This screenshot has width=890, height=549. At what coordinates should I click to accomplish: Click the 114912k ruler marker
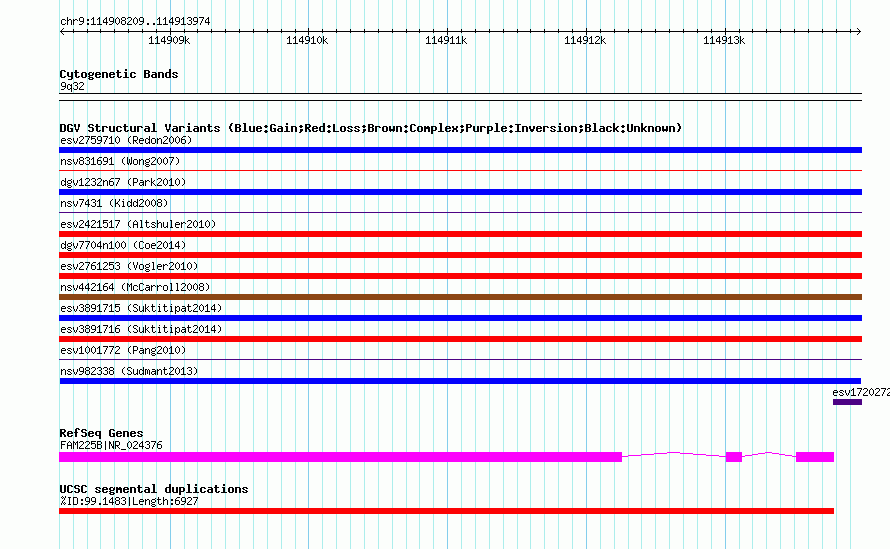point(585,40)
